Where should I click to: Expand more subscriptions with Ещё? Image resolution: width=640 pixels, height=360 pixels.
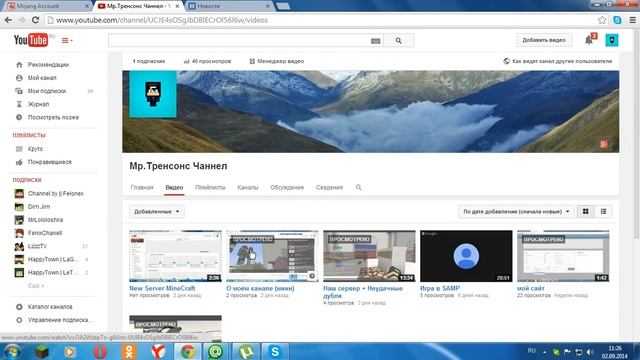click(x=36, y=286)
